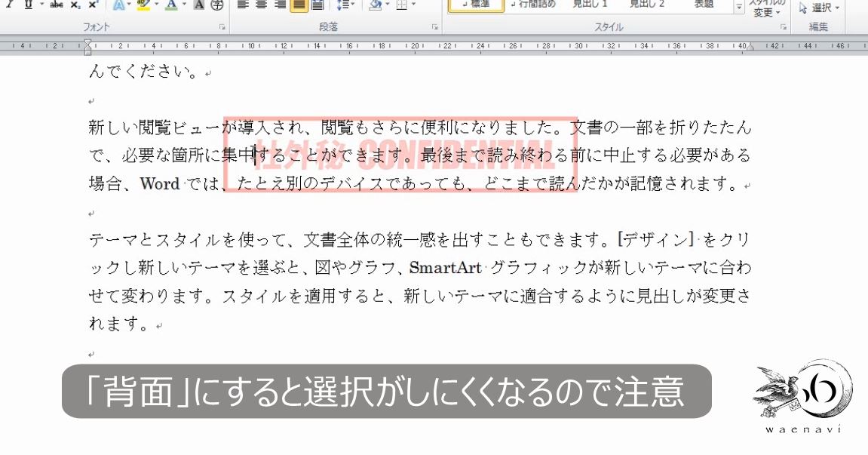Open the 選択 (Select) menu
The image size is (868, 455).
pyautogui.click(x=820, y=8)
